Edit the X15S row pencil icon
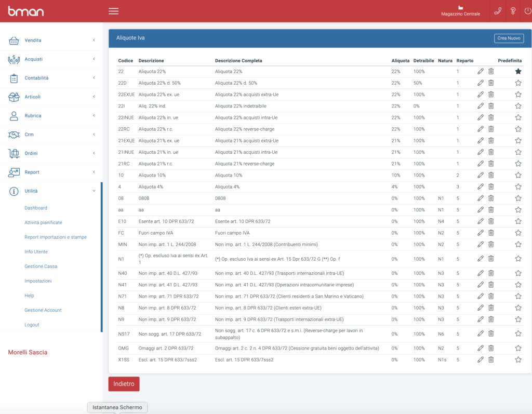 click(x=481, y=359)
